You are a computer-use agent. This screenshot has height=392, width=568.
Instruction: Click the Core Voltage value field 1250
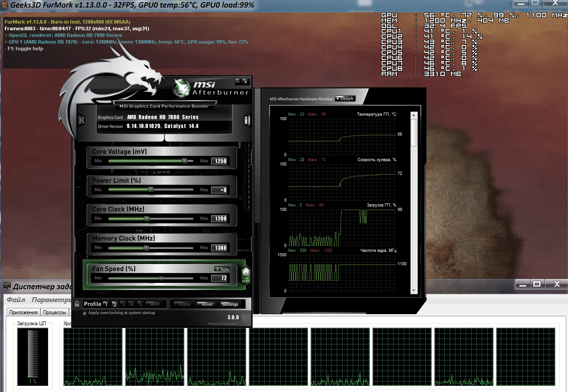(220, 161)
